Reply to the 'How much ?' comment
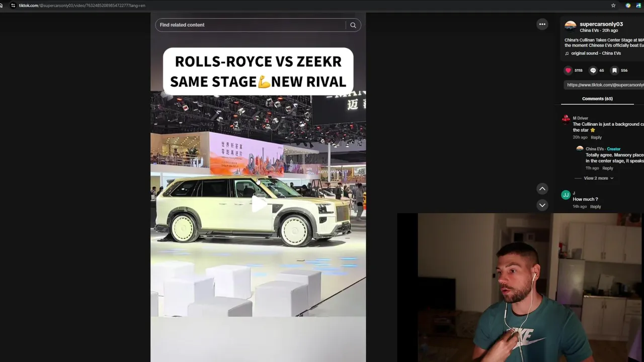The height and width of the screenshot is (362, 644). tap(596, 207)
